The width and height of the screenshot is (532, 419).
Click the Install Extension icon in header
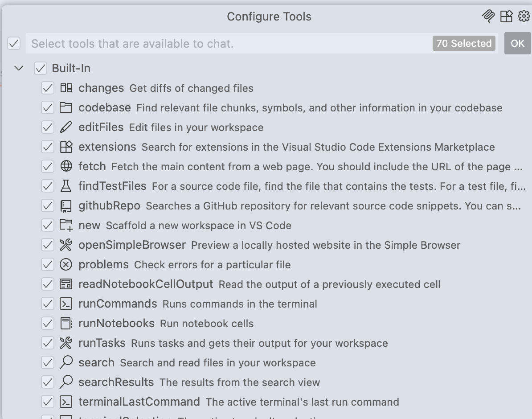pyautogui.click(x=506, y=16)
